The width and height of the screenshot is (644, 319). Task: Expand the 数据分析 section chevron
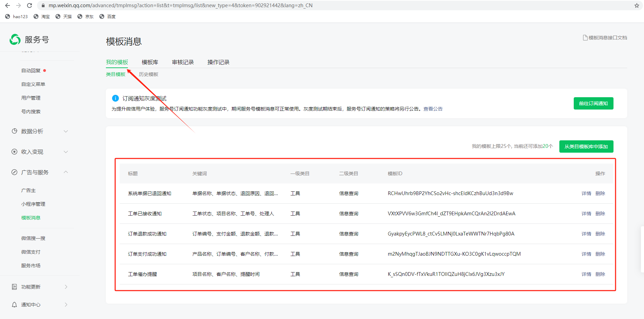pyautogui.click(x=66, y=131)
